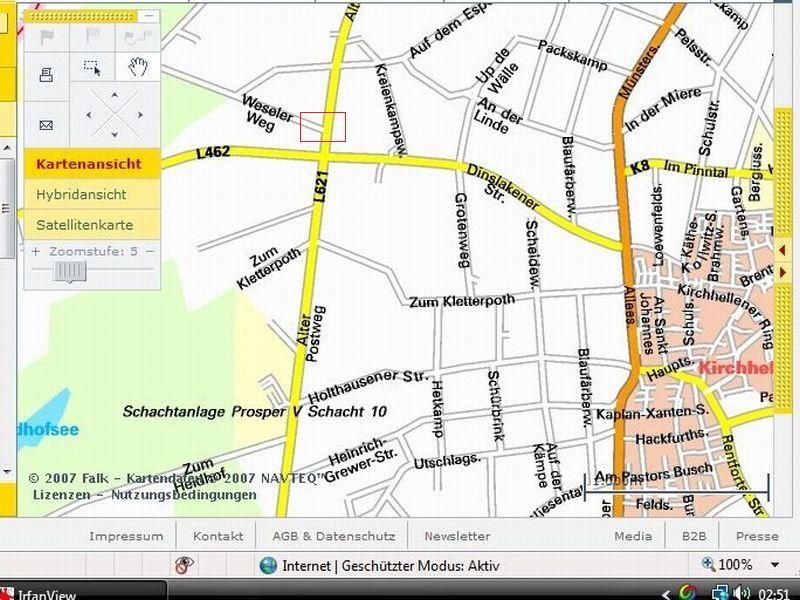Select the rectangle zoom selection tool

(x=92, y=68)
